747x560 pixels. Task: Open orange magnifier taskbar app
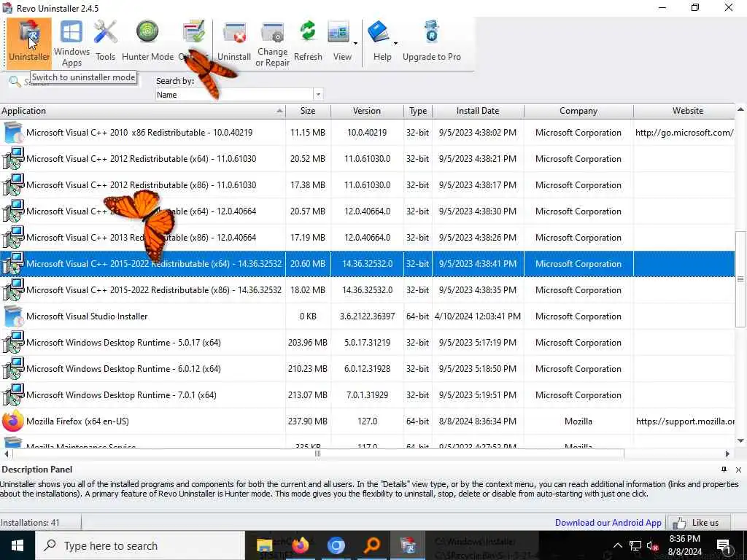pos(371,545)
